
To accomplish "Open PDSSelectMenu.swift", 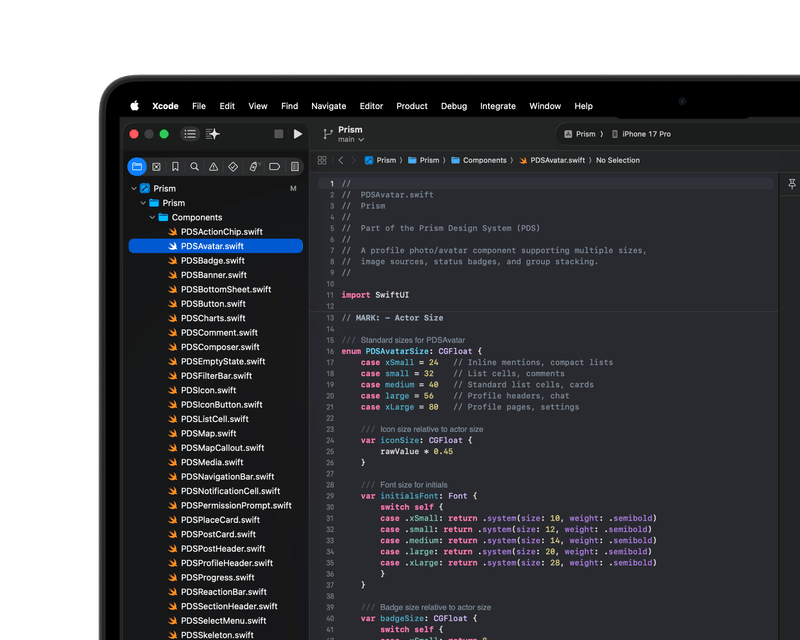I will [215, 621].
